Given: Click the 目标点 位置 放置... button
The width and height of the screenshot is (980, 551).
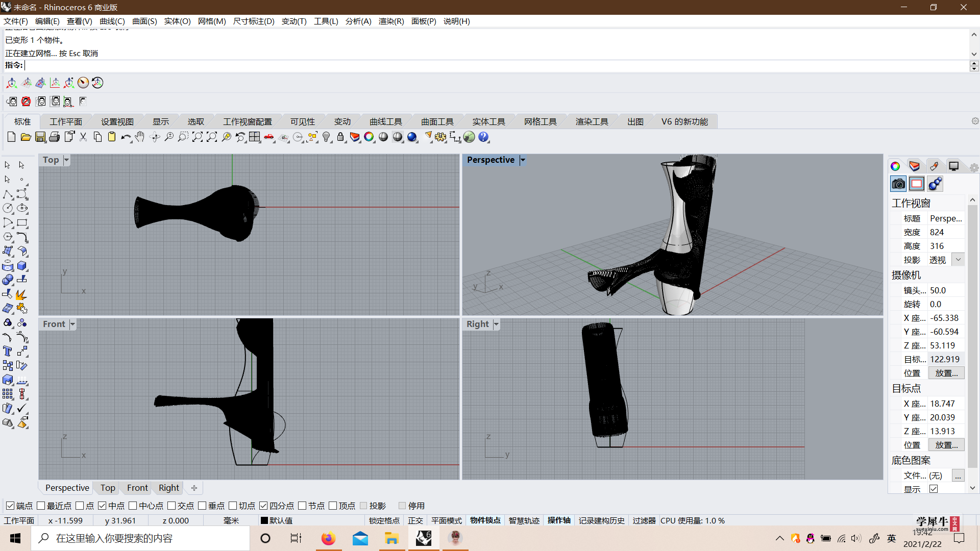Looking at the screenshot, I should (946, 445).
